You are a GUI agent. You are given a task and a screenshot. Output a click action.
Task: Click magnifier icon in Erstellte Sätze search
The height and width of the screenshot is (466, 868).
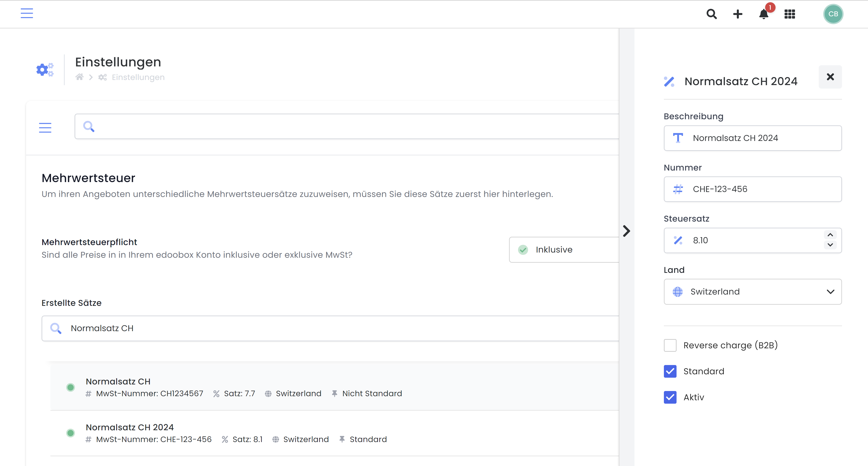click(x=56, y=328)
